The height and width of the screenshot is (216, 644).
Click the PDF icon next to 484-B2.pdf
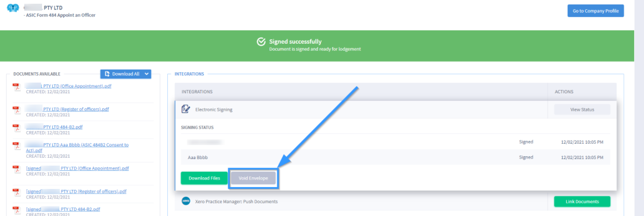[x=16, y=128]
